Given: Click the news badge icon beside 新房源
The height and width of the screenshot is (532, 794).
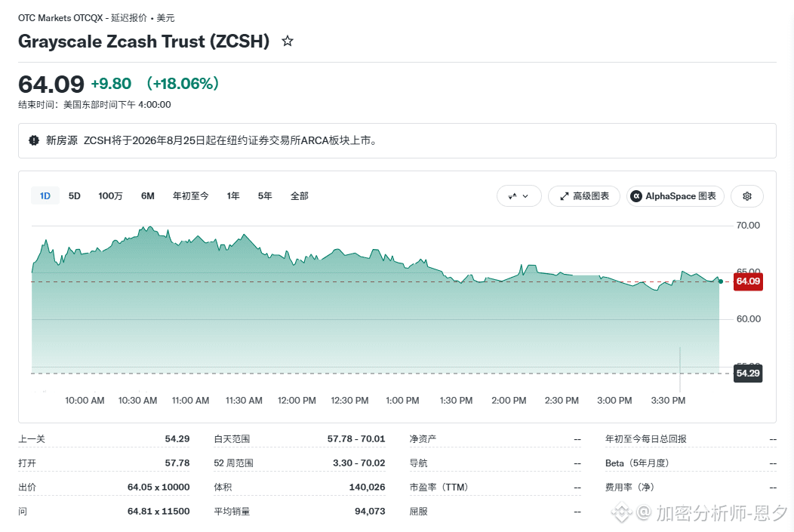Looking at the screenshot, I should [x=34, y=140].
